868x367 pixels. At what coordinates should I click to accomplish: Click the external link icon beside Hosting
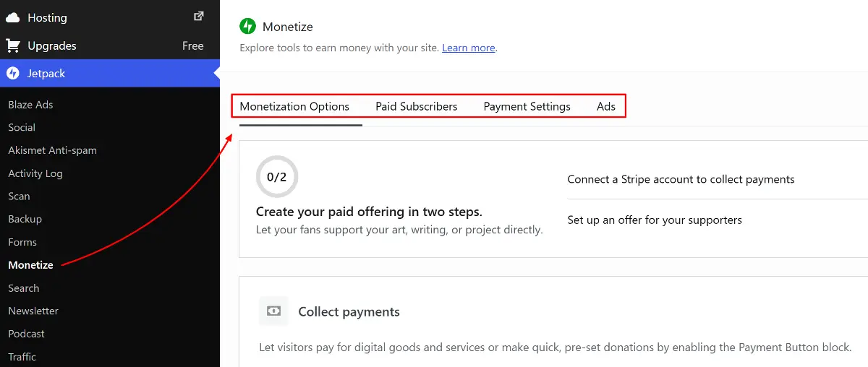[x=200, y=17]
